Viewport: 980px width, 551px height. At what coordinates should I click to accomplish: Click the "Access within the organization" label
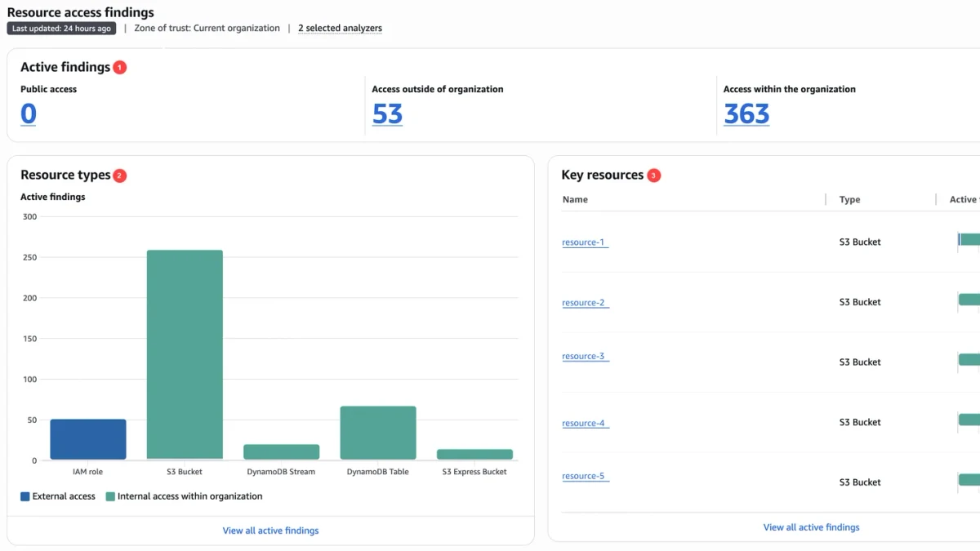[x=790, y=89]
